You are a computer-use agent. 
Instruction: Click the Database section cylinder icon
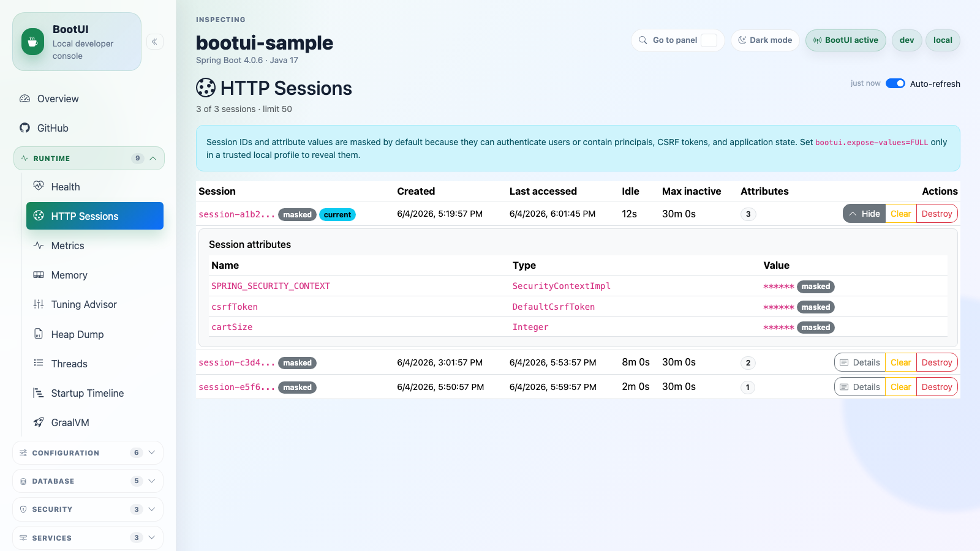click(x=23, y=481)
